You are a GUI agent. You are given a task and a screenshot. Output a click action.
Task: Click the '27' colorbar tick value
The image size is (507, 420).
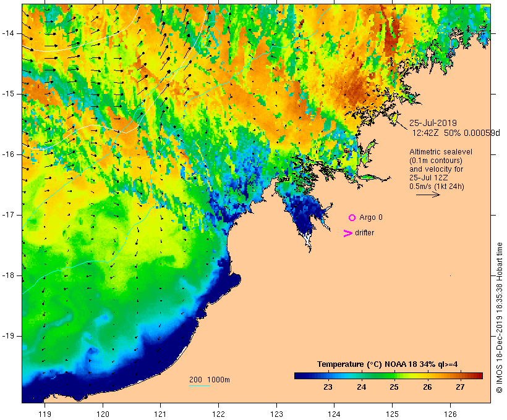pos(460,387)
